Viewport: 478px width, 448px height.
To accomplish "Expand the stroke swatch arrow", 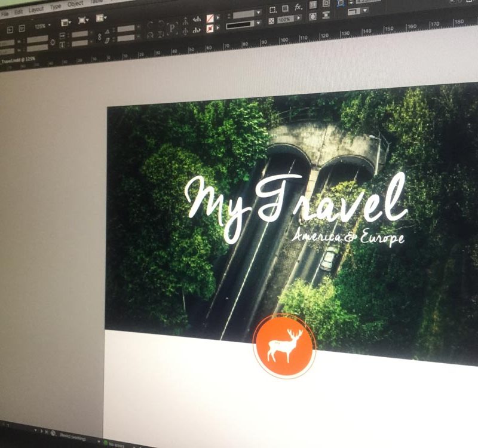I will click(x=217, y=27).
